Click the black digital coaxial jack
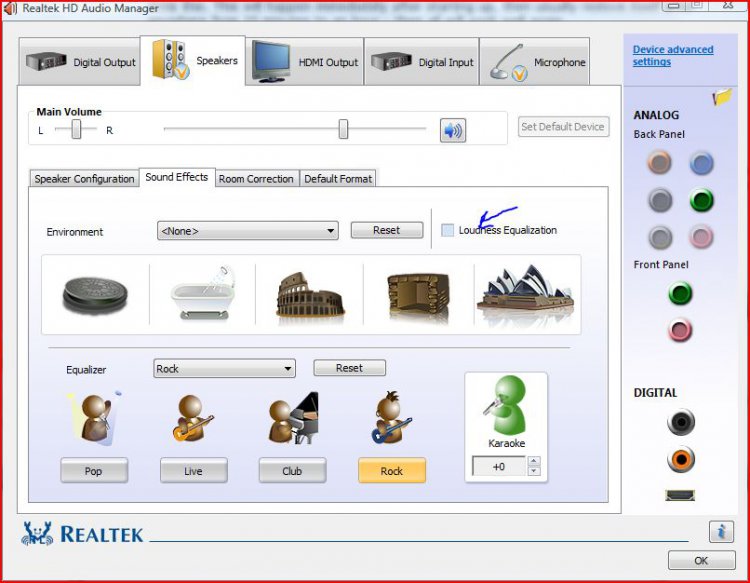Screen dimensions: 750x583 pos(681,422)
